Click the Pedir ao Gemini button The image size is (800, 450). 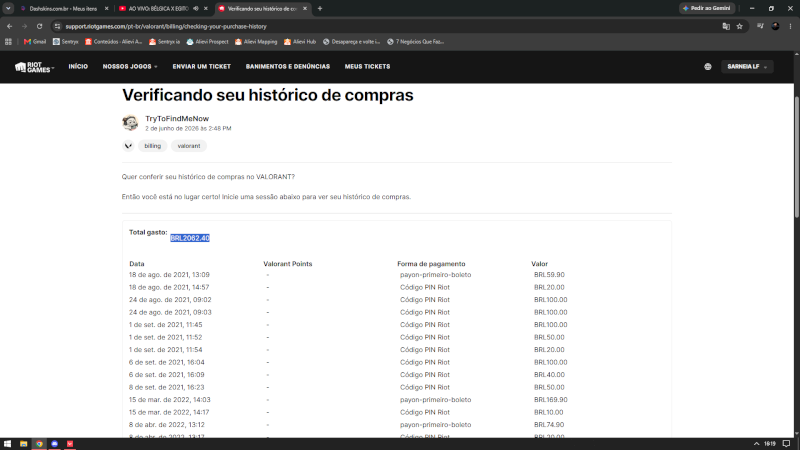pos(707,8)
